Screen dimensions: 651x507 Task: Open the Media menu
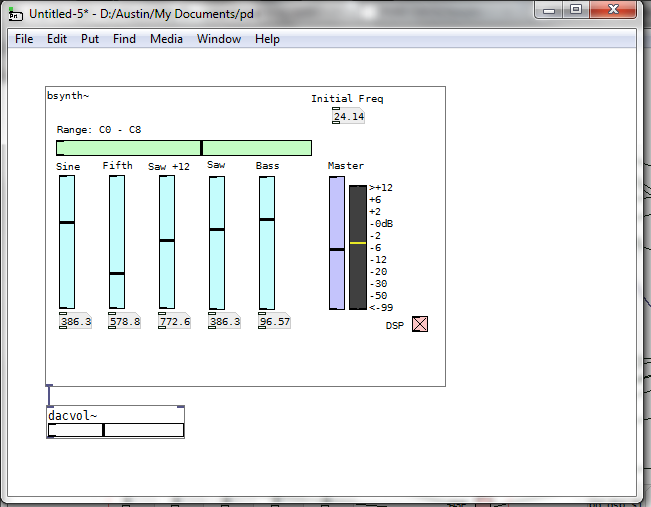tap(166, 39)
